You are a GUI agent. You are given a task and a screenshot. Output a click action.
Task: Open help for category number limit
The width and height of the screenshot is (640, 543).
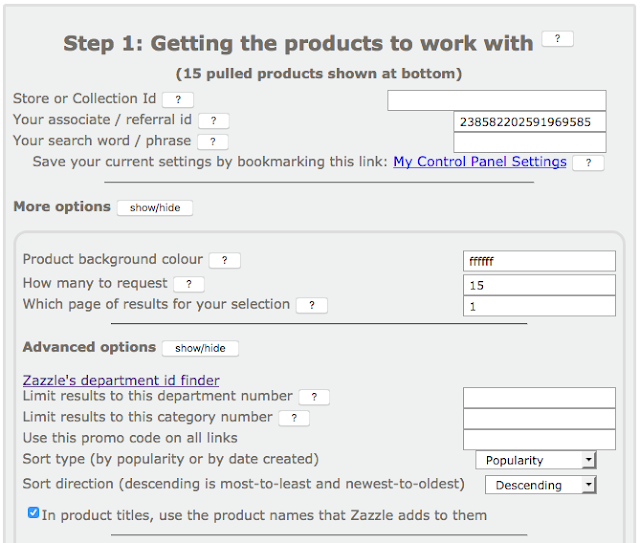coord(294,418)
